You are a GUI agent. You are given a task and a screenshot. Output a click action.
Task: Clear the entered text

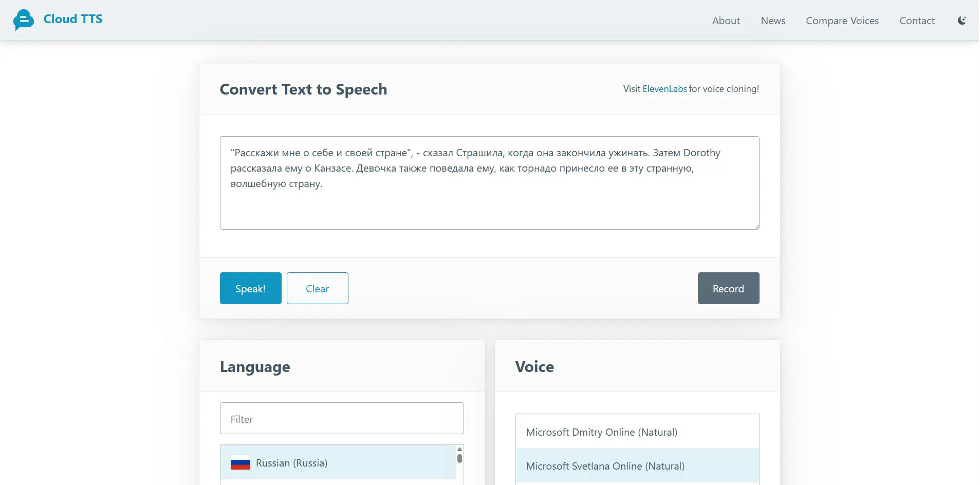[317, 289]
